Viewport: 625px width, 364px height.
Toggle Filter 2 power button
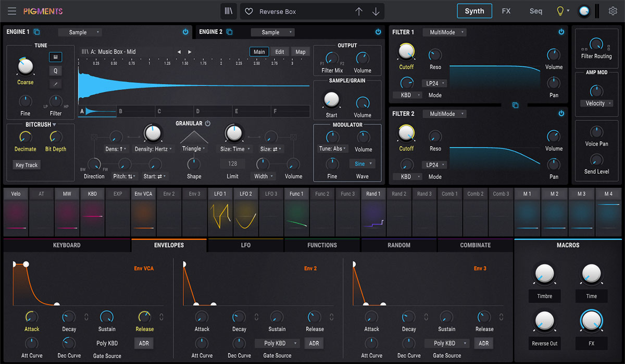coord(561,113)
